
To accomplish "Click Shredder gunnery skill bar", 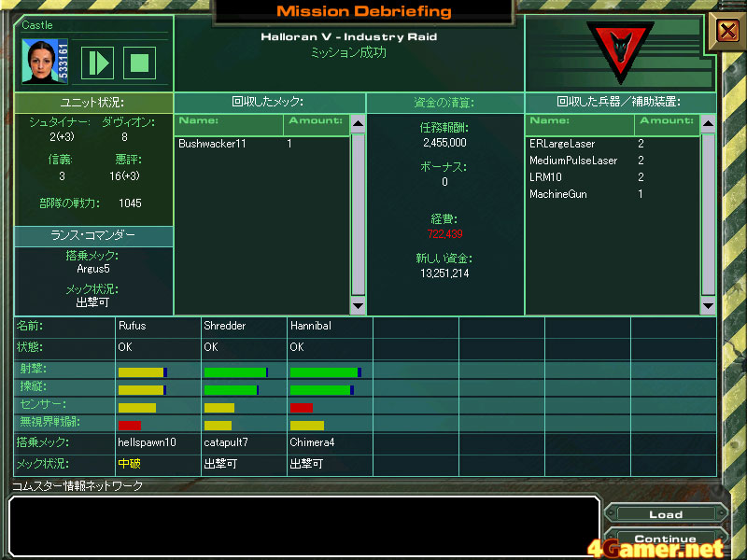I will (236, 371).
